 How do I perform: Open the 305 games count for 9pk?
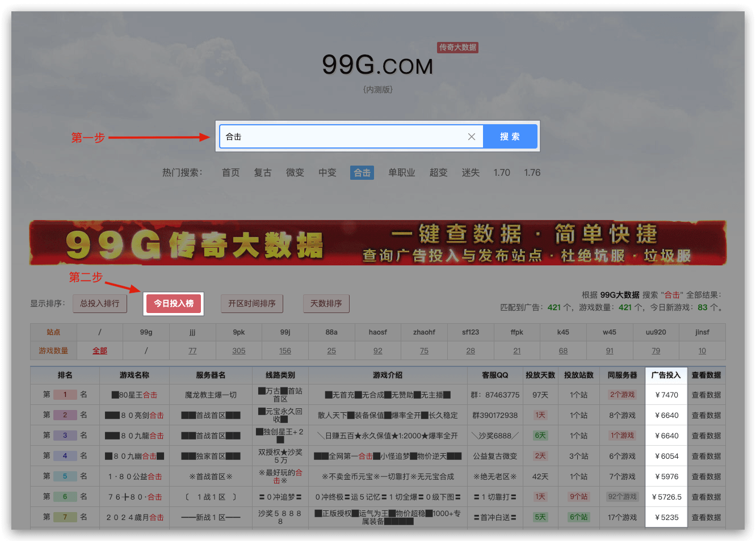coord(239,351)
